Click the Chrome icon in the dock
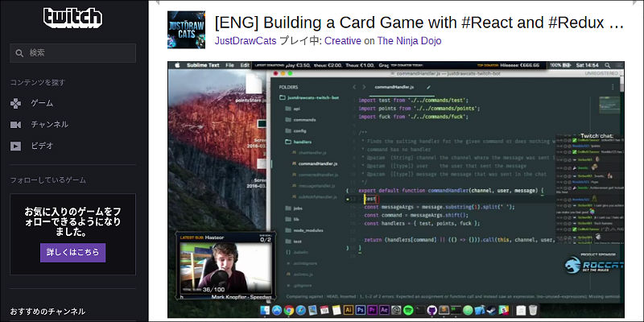 (288, 310)
